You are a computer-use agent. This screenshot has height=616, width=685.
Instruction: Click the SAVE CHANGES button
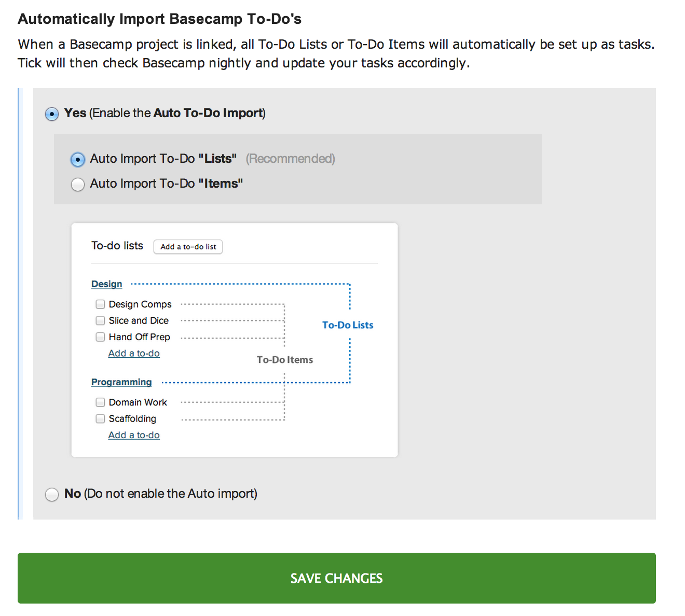pos(336,578)
